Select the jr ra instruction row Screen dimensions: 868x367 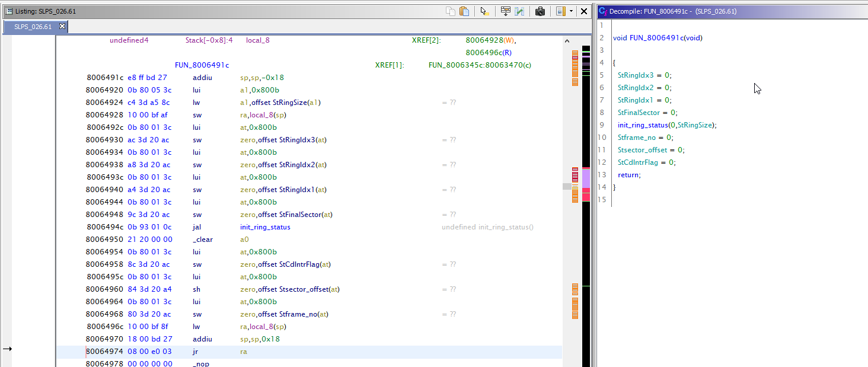click(x=309, y=352)
